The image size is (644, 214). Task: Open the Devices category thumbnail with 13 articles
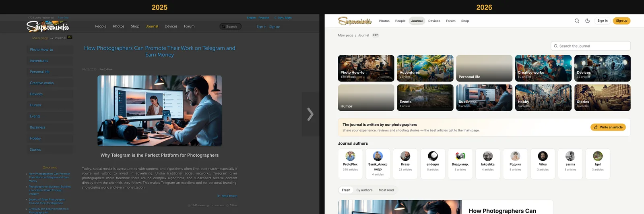click(603, 69)
